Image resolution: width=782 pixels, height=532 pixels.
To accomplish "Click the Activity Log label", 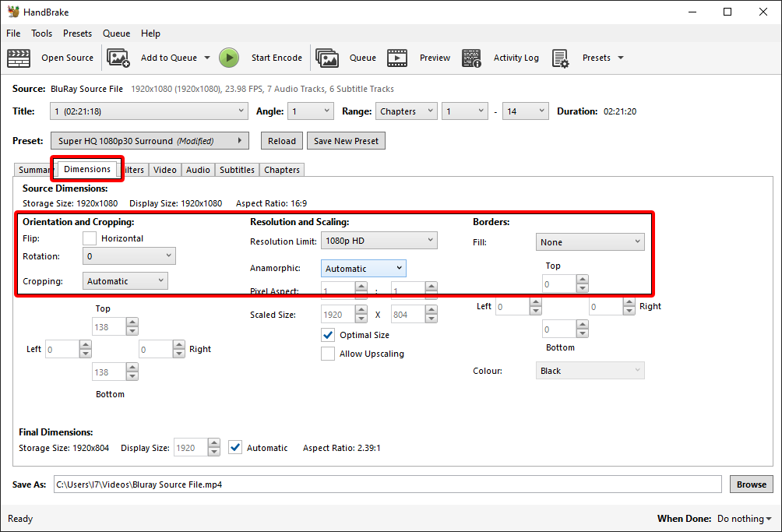I will [x=516, y=58].
